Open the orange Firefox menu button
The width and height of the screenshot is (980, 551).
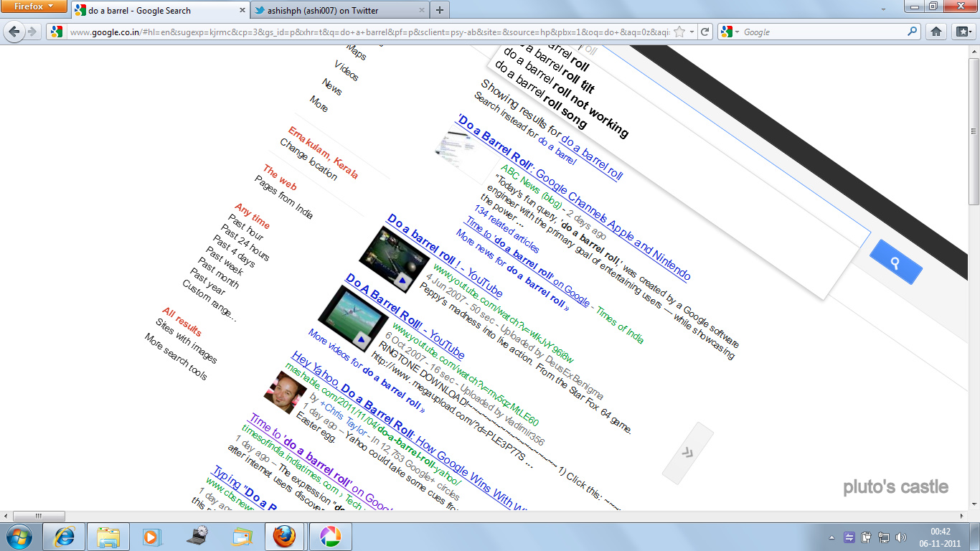pyautogui.click(x=34, y=6)
